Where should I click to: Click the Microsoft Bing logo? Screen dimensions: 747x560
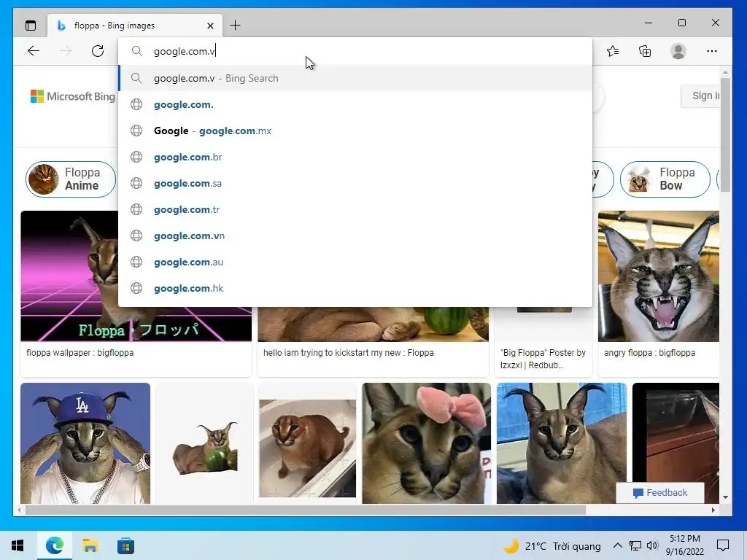click(x=73, y=96)
